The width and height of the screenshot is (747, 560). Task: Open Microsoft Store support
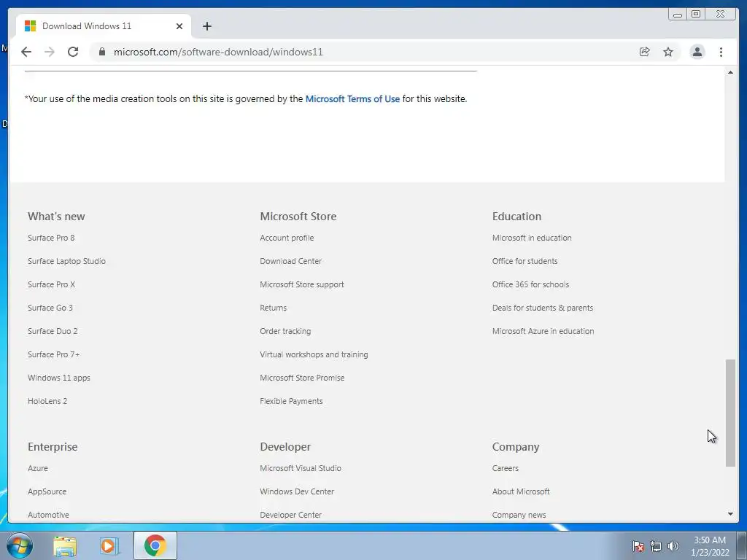click(302, 284)
